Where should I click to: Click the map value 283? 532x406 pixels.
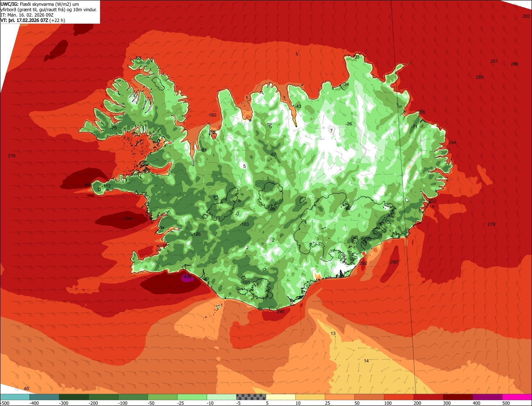coord(480,77)
